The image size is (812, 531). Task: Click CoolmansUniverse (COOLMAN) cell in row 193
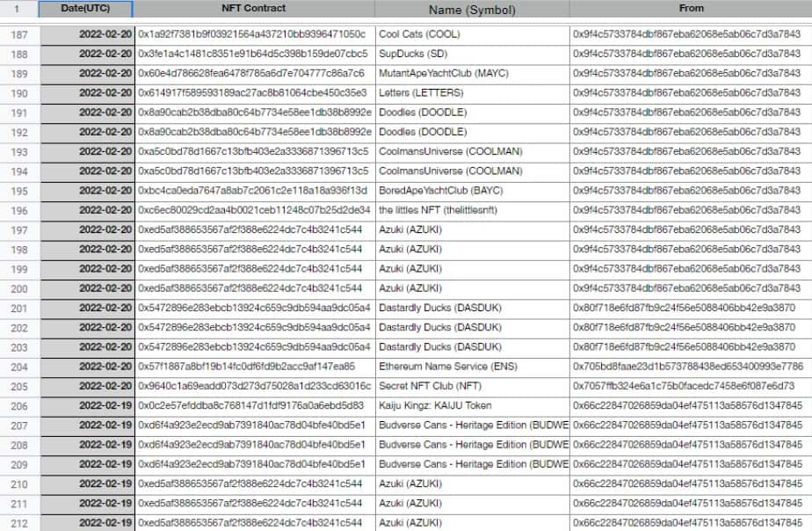click(472, 152)
